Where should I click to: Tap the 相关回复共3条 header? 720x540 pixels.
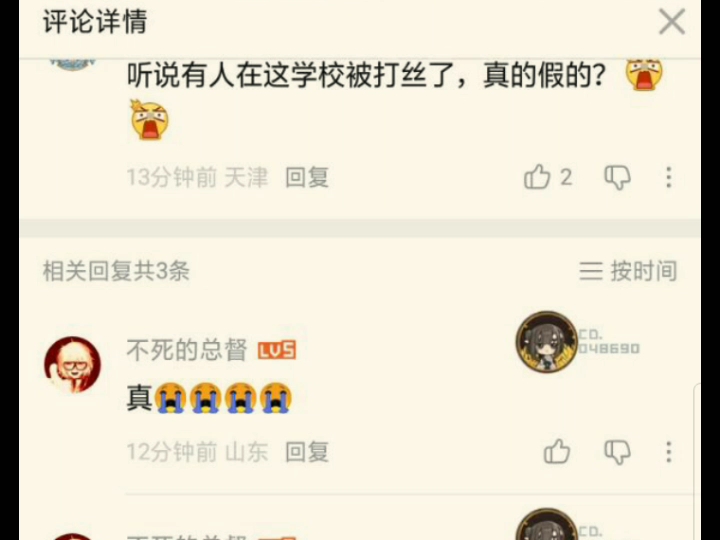point(116,271)
